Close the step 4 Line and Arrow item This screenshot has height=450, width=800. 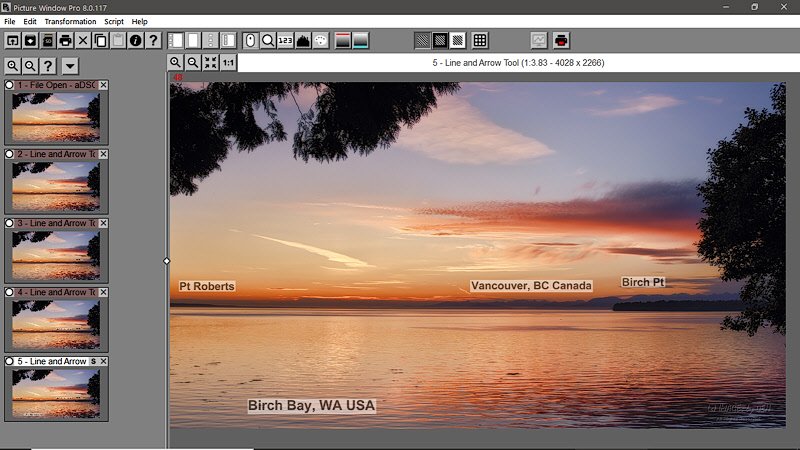(103, 292)
